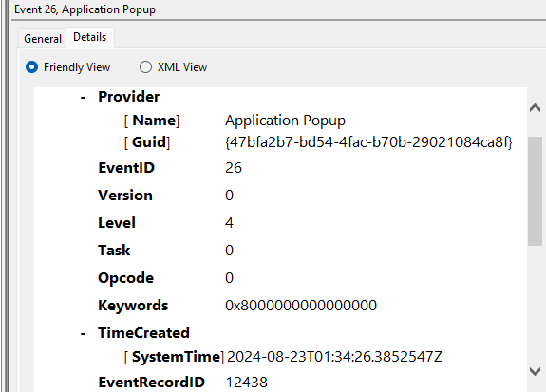Click the Guid attribute label
This screenshot has width=546, height=392.
pos(147,142)
